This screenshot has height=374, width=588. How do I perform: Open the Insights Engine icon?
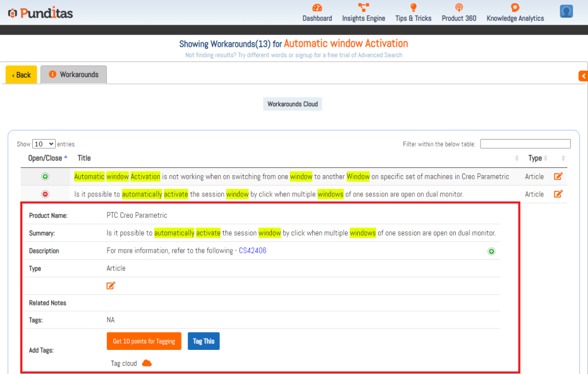pos(363,8)
